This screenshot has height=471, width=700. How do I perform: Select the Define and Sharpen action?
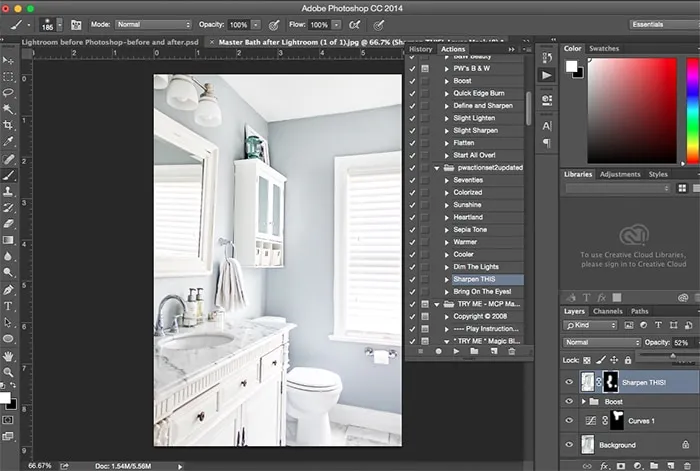483,106
